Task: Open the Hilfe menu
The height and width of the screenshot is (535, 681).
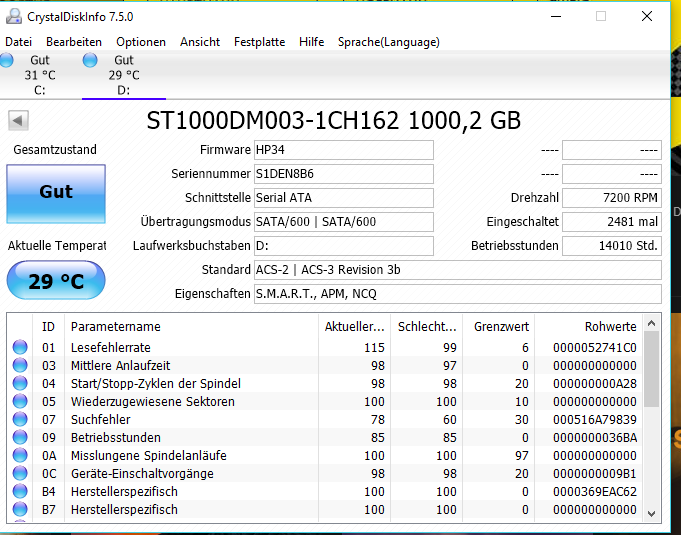Action: coord(311,42)
